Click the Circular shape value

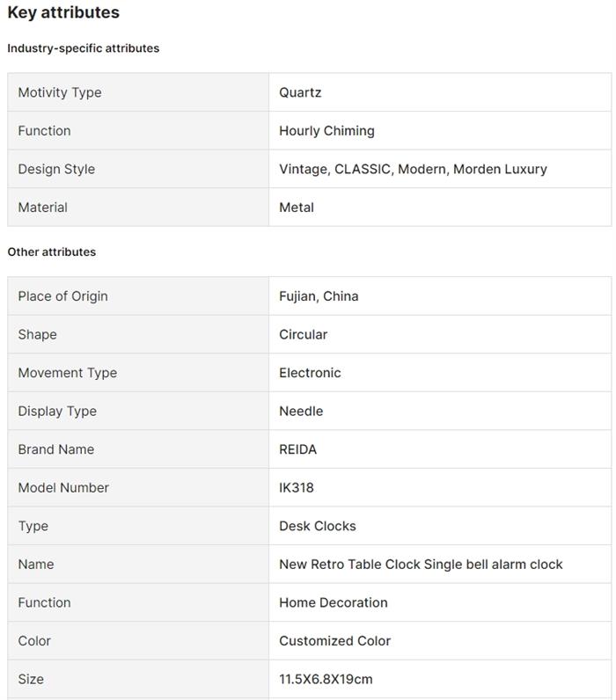point(303,335)
